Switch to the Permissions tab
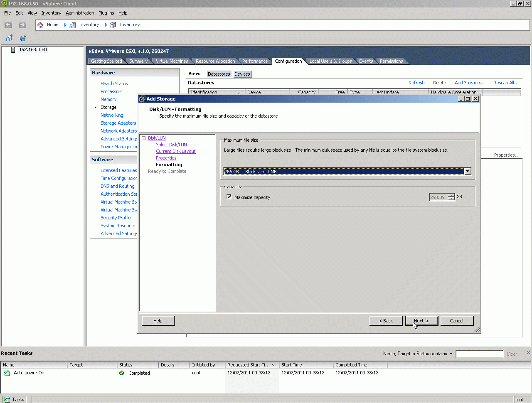Image resolution: width=532 pixels, height=403 pixels. pyautogui.click(x=391, y=61)
